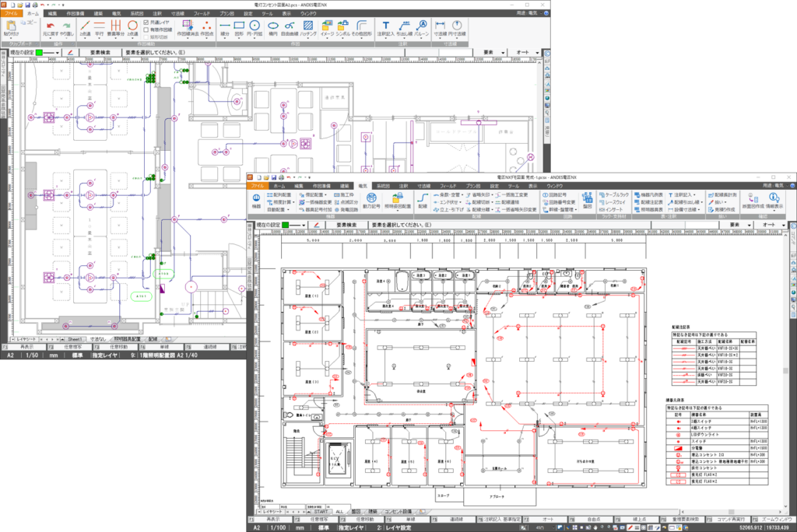Expand the 要素 dropdown in front window
This screenshot has height=532, width=797.
point(750,225)
